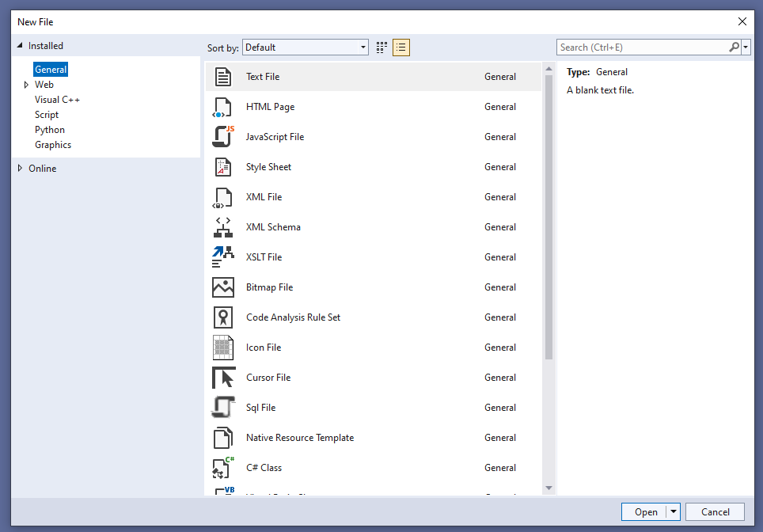Open the Sort by Default combo box

[305, 47]
